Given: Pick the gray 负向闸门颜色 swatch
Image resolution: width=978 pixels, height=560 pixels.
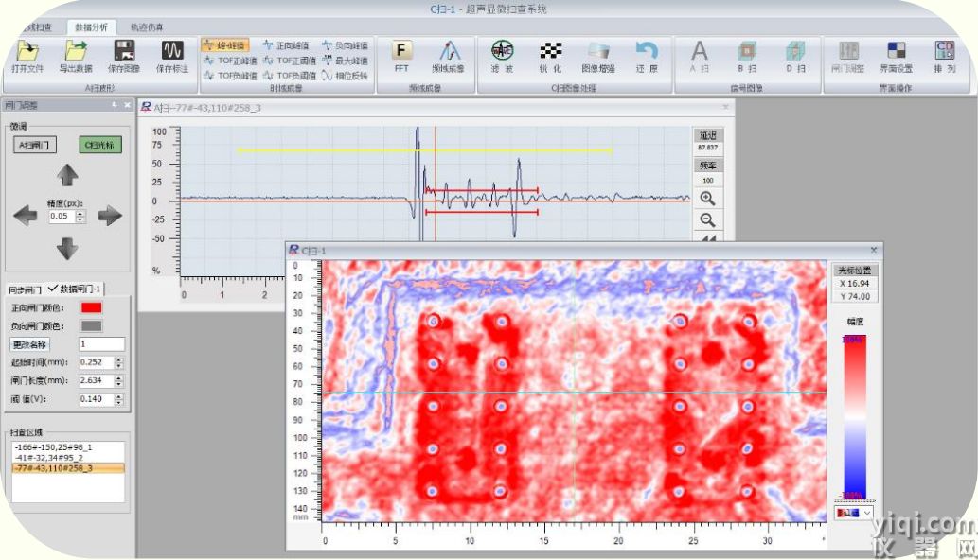Looking at the screenshot, I should [x=91, y=325].
